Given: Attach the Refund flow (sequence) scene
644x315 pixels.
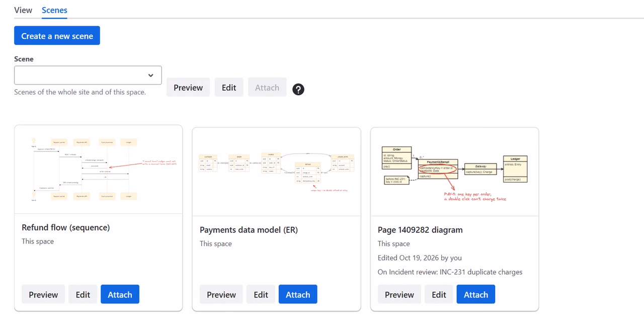Looking at the screenshot, I should [x=120, y=294].
